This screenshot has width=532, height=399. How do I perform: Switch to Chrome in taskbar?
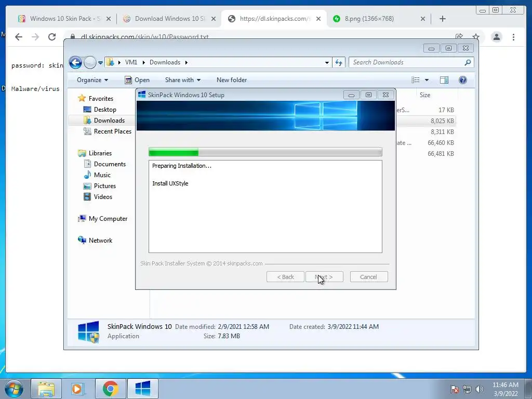(111, 389)
